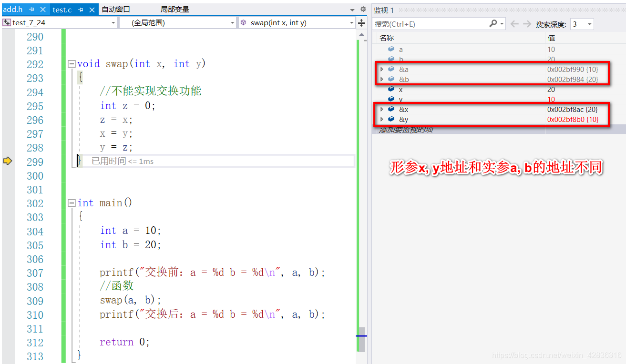The width and height of the screenshot is (626, 364).
Task: Click the variable icon next to x
Action: click(391, 90)
